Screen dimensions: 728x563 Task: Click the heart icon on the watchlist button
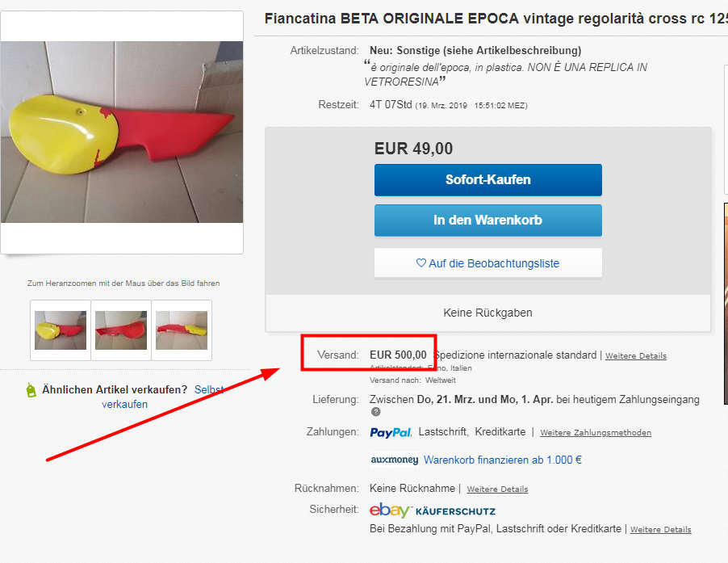(420, 263)
